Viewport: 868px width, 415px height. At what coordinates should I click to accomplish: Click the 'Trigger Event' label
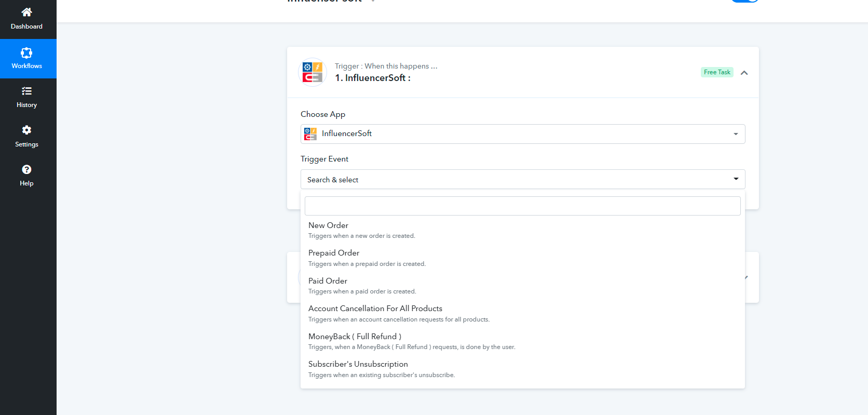[x=324, y=159]
